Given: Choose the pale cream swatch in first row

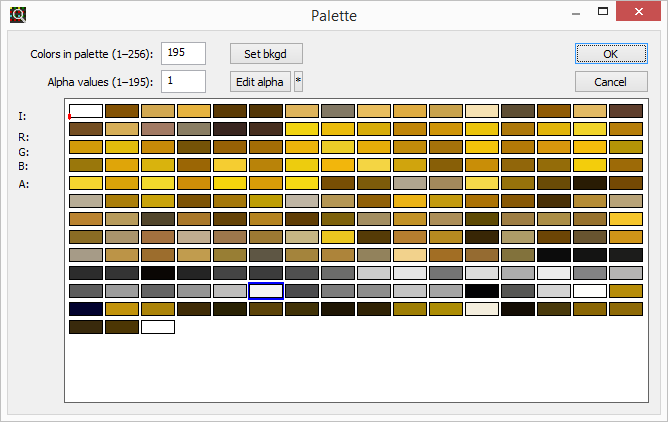Looking at the screenshot, I should click(482, 111).
